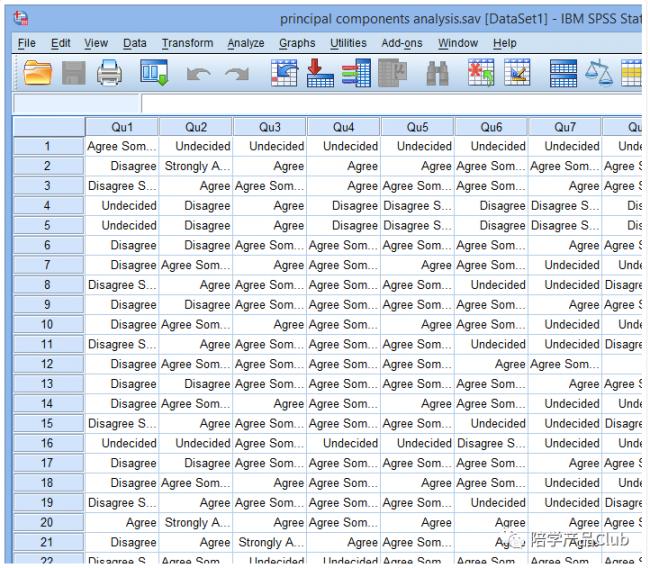Viewport: 650px width, 568px height.
Task: Select row 12 header
Action: (x=48, y=364)
